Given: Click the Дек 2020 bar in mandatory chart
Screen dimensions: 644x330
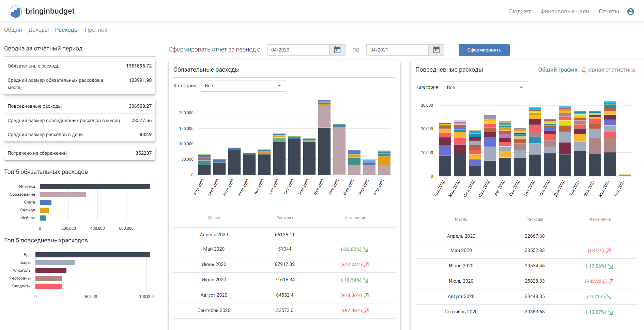Looking at the screenshot, I should (324, 137).
